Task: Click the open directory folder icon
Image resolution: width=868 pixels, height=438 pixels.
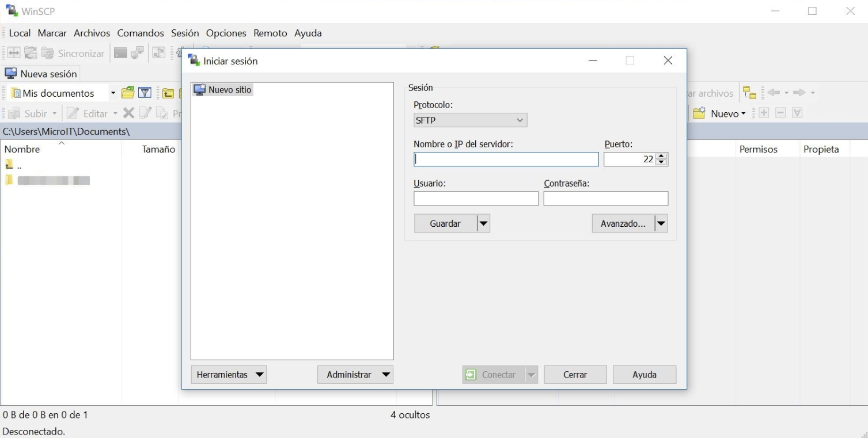Action: 128,93
